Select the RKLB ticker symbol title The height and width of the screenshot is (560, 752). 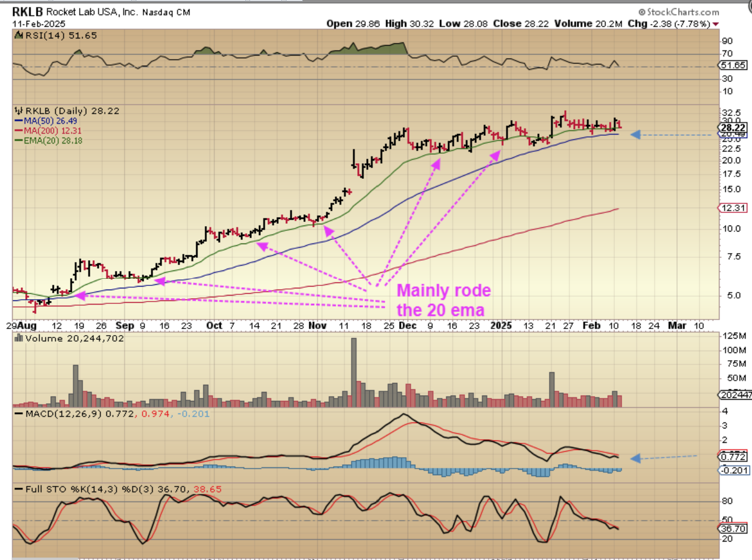(x=28, y=11)
